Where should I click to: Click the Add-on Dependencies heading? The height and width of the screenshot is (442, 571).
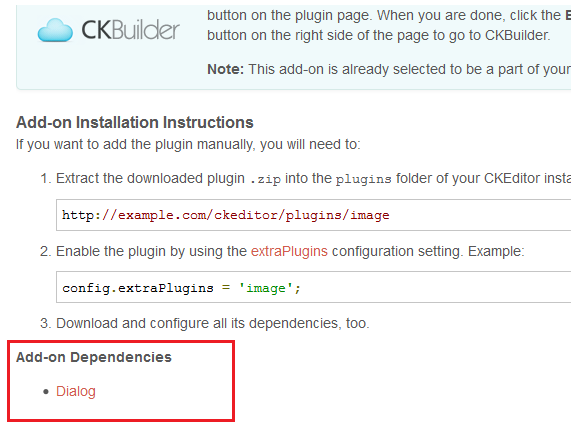tap(94, 357)
